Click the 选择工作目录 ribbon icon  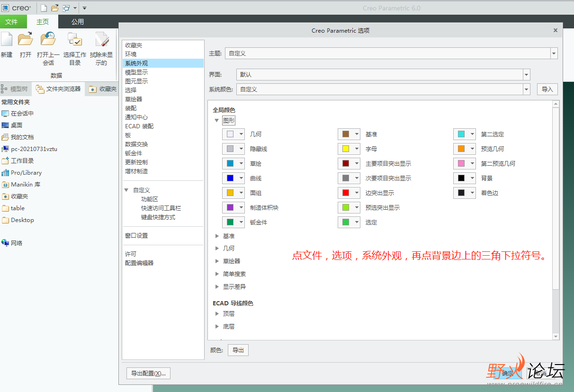[x=75, y=39]
